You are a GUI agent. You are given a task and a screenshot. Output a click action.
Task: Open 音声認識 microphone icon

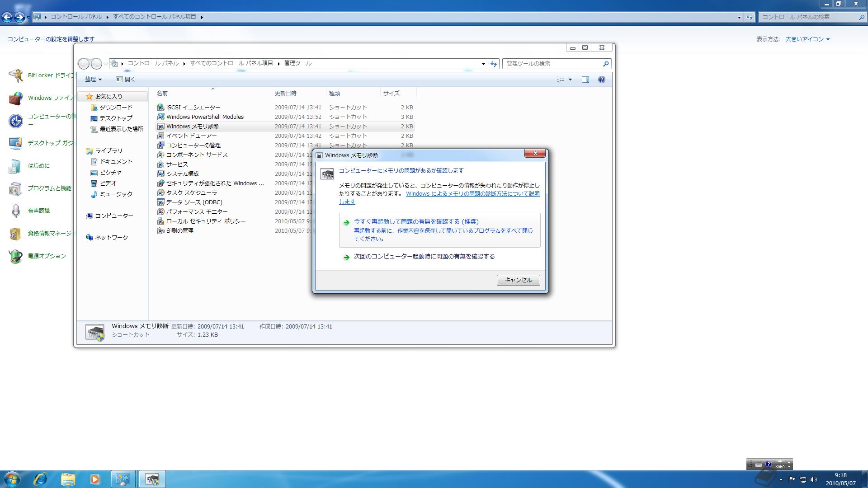click(x=16, y=211)
